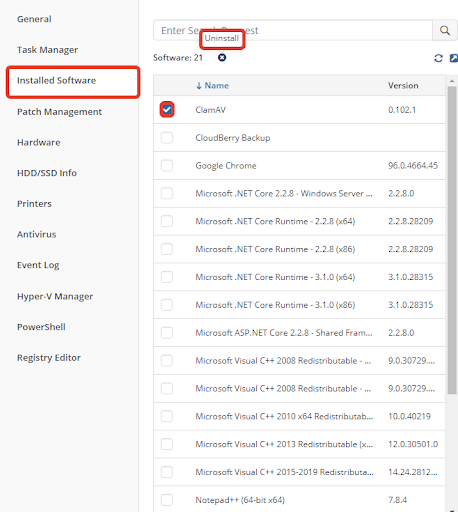The height and width of the screenshot is (512, 458).
Task: Sort by Name column arrow
Action: 199,86
